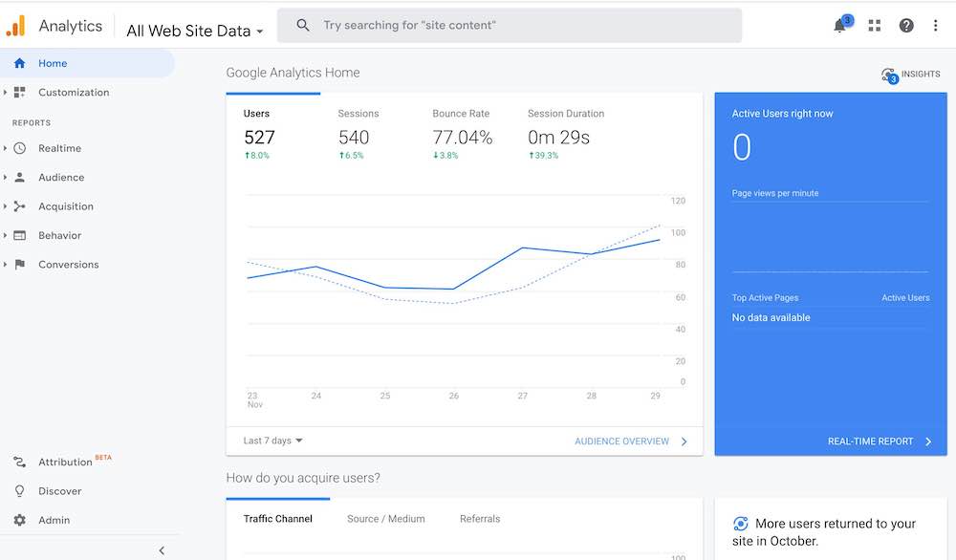Image resolution: width=956 pixels, height=560 pixels.
Task: Click the Acquisition branching icon
Action: point(19,206)
